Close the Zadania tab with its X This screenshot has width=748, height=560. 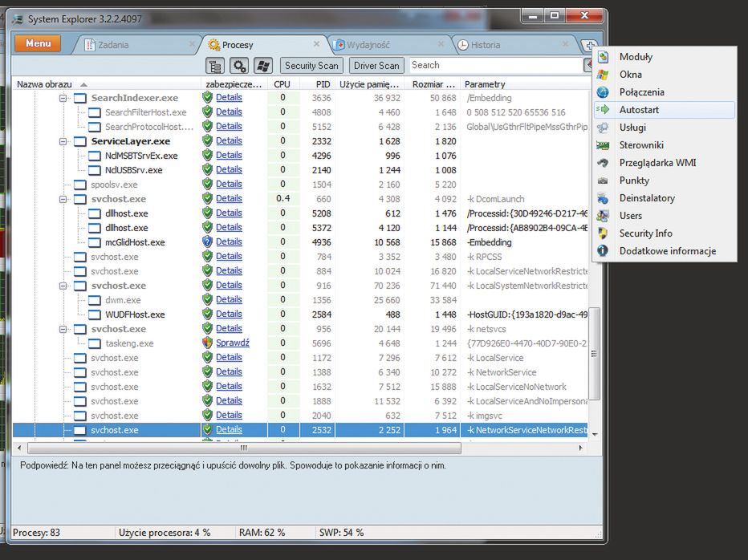[x=193, y=44]
